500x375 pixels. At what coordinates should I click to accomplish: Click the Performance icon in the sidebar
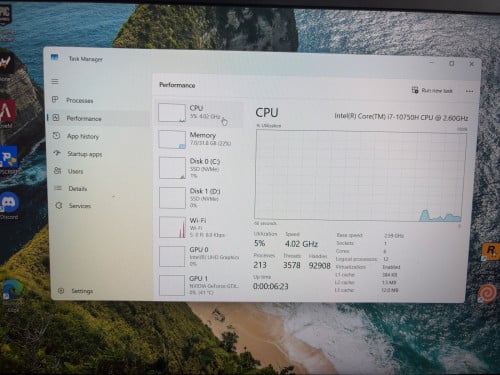coord(56,118)
